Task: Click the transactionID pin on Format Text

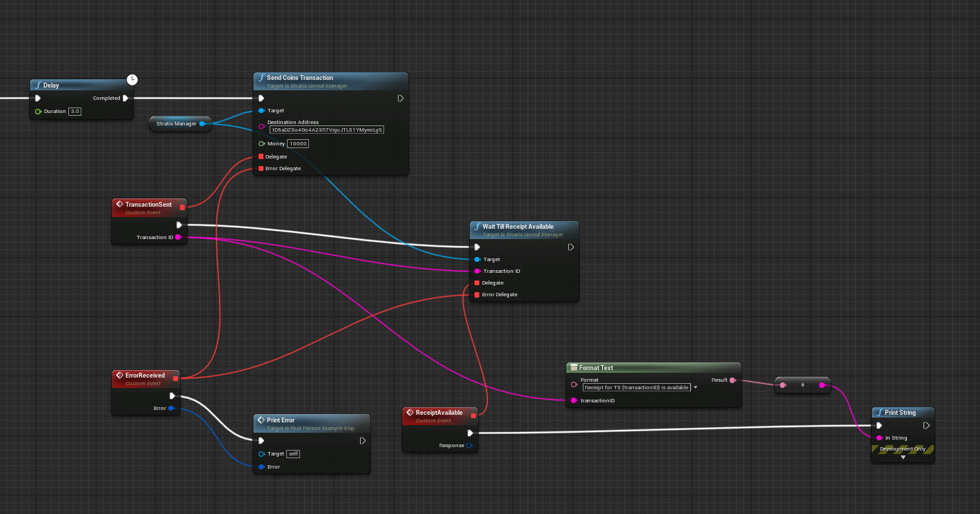Action: (574, 400)
